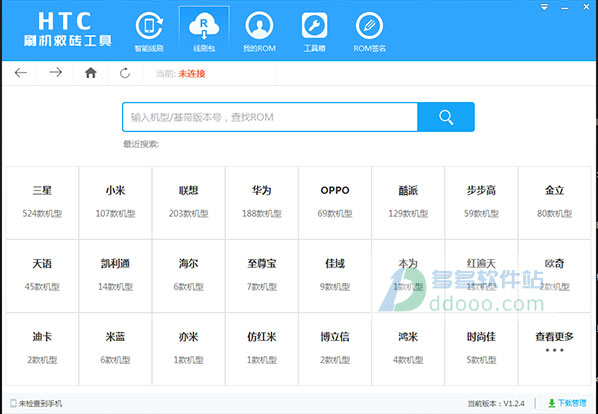Click the phone not detected status icon

pos(13,403)
